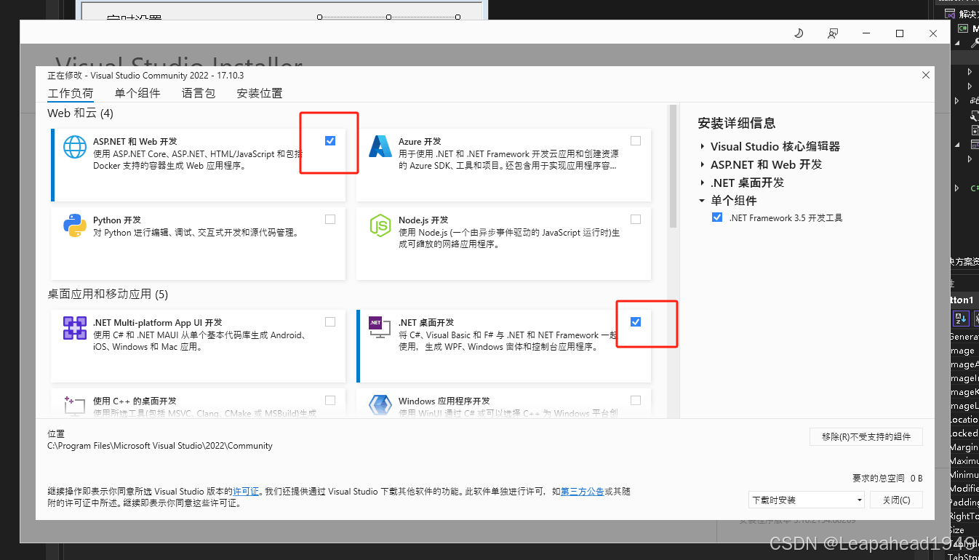Open the 第三方公告 link
Image resolution: width=979 pixels, height=560 pixels.
582,492
